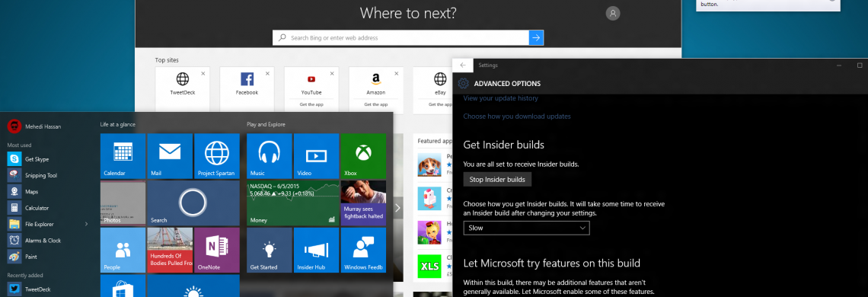Remove TweetDeck from top sites
Image resolution: width=868 pixels, height=297 pixels.
pyautogui.click(x=203, y=73)
